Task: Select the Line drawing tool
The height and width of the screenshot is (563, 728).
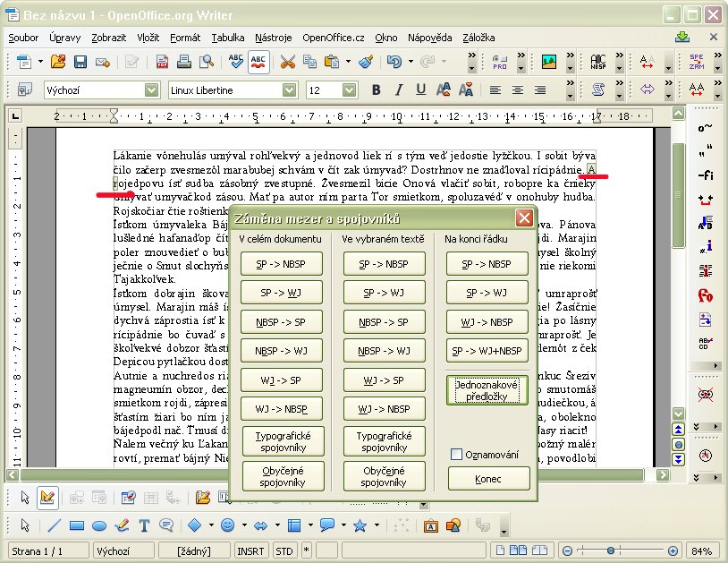Action: pyautogui.click(x=54, y=525)
